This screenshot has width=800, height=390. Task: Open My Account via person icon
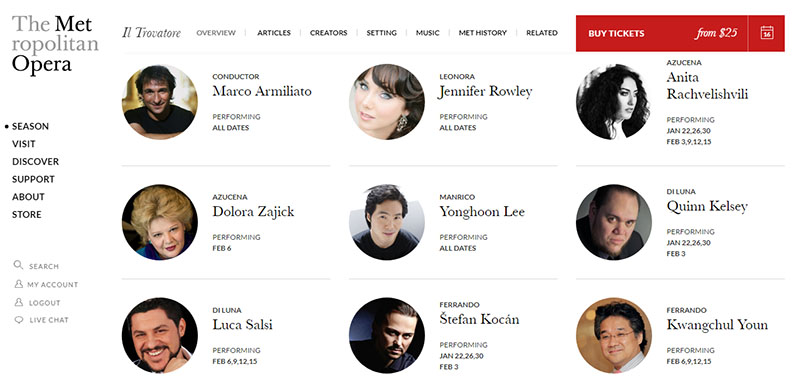[x=19, y=284]
